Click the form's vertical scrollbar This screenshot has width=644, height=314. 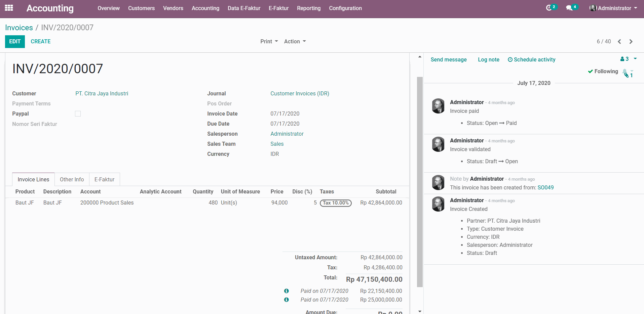point(420,181)
